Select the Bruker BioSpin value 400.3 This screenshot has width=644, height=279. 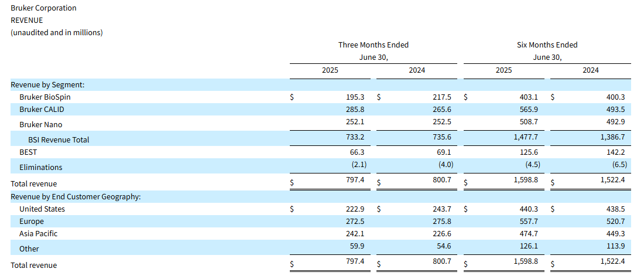[x=616, y=97]
